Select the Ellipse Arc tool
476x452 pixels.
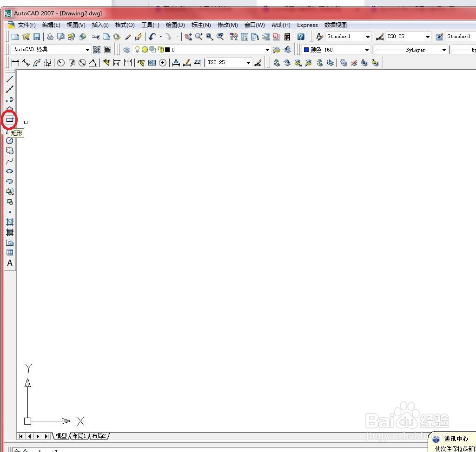click(x=10, y=182)
